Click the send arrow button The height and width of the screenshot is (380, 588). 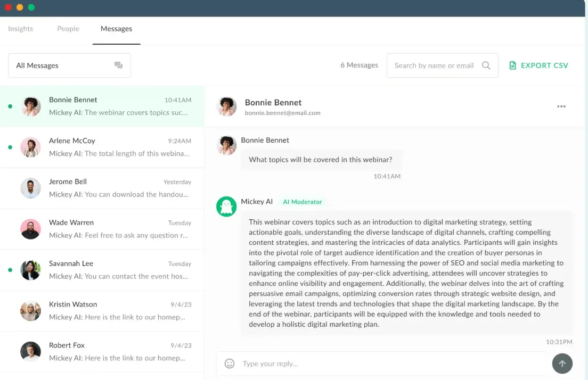[x=562, y=364]
